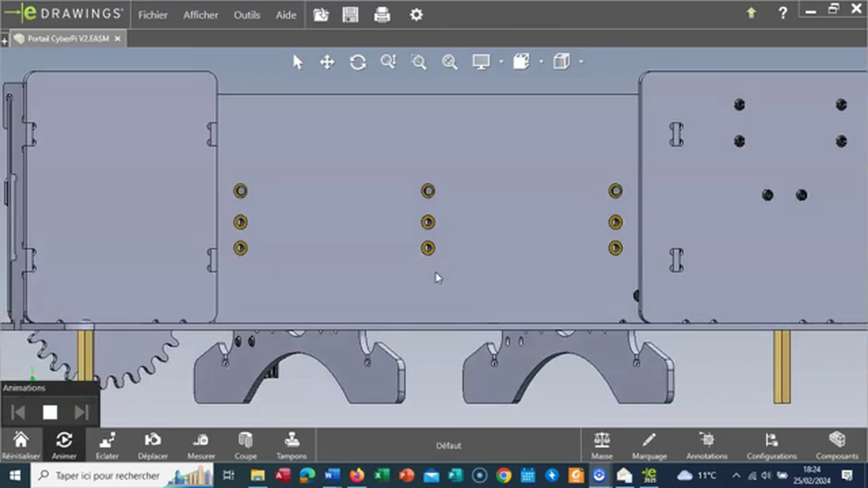The image size is (868, 488).
Task: Open the Fichier menu
Action: point(153,15)
